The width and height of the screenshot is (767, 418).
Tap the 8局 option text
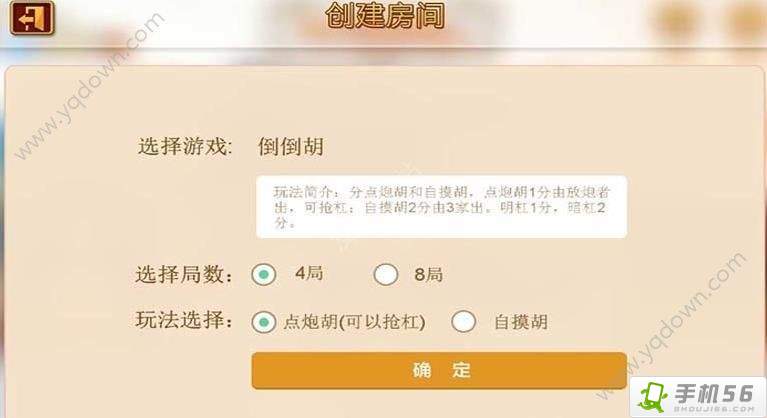click(428, 273)
